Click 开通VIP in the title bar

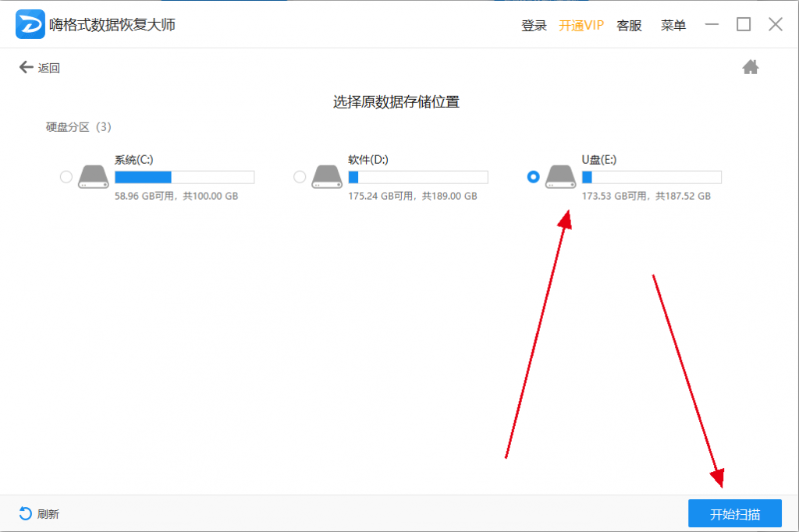[581, 26]
